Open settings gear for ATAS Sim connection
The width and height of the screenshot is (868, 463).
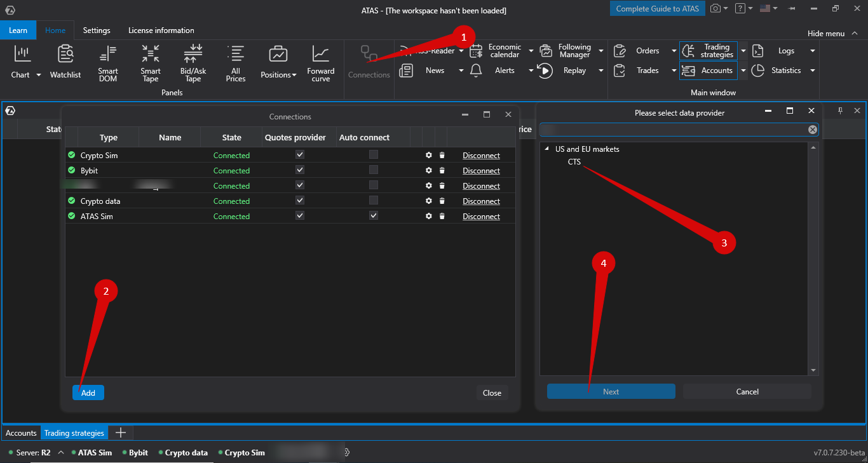click(x=429, y=217)
